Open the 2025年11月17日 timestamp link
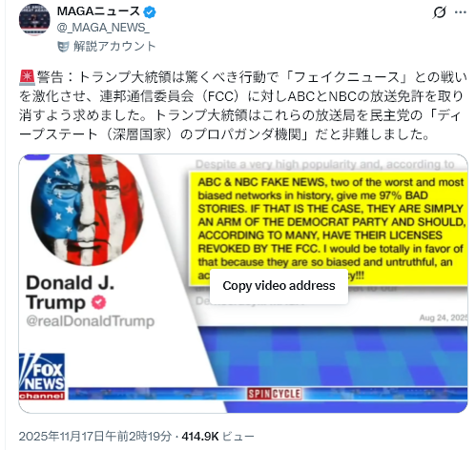Viewport: 476px width, 450px height. tap(95, 437)
